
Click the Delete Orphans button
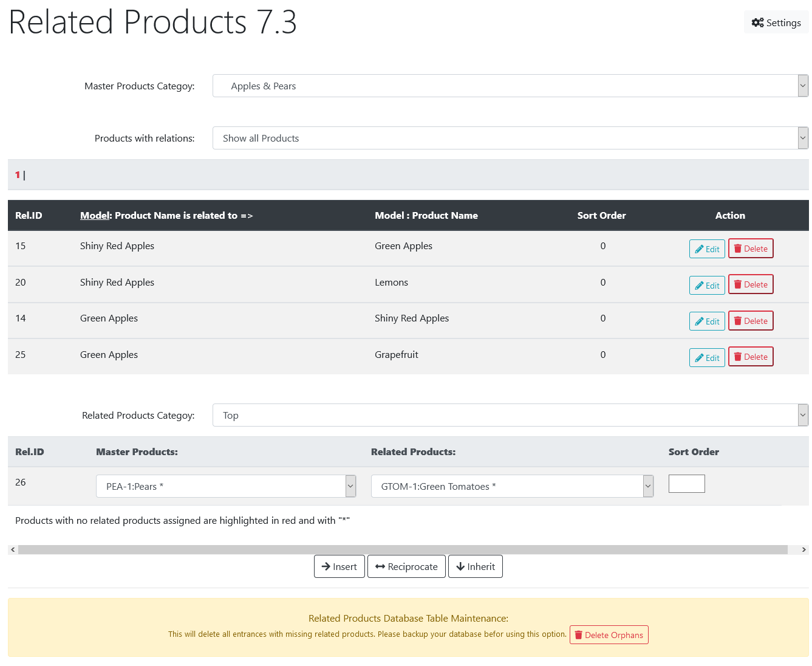[609, 635]
